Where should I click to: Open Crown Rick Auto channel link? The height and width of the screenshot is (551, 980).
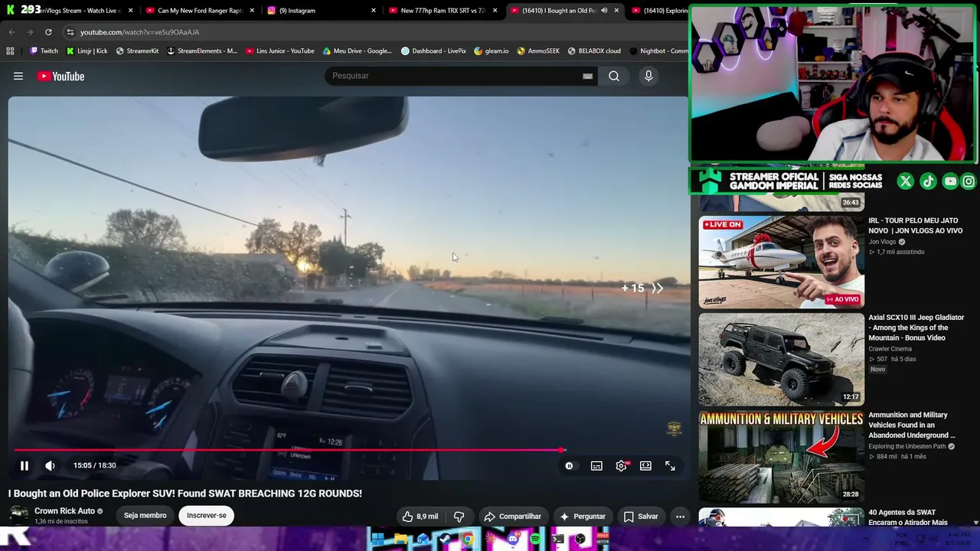64,510
